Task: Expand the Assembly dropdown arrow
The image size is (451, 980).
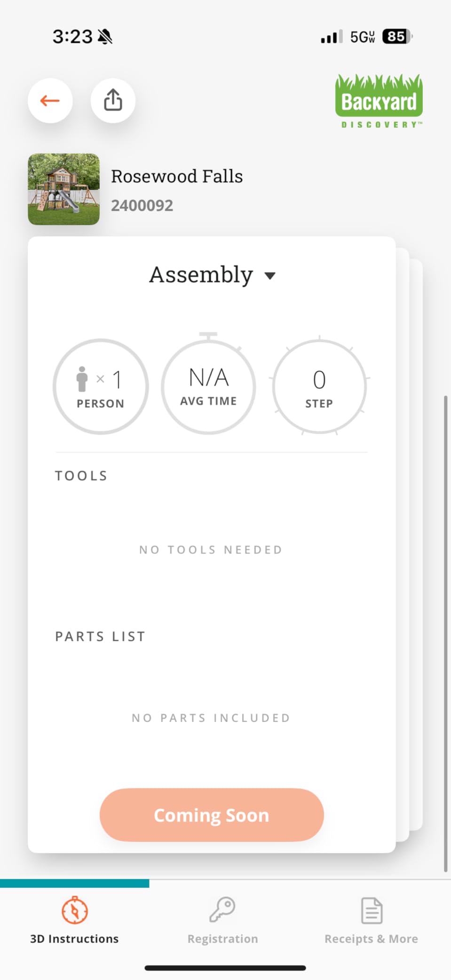Action: pos(270,276)
